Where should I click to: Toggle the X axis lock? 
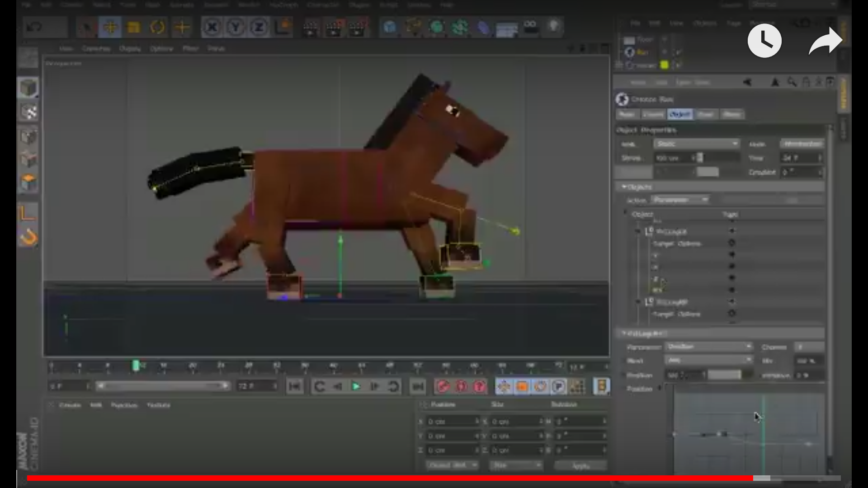click(212, 28)
